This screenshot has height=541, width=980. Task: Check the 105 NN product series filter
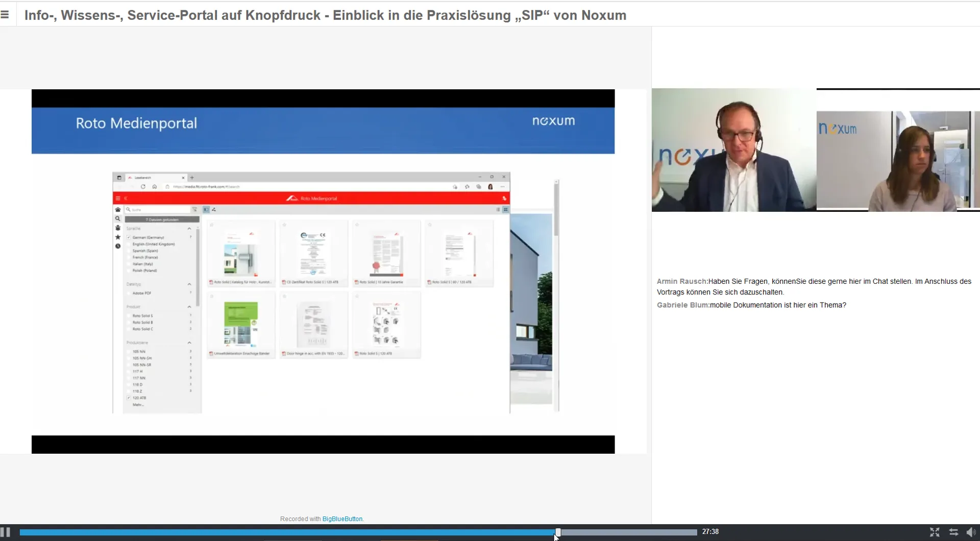tap(129, 352)
